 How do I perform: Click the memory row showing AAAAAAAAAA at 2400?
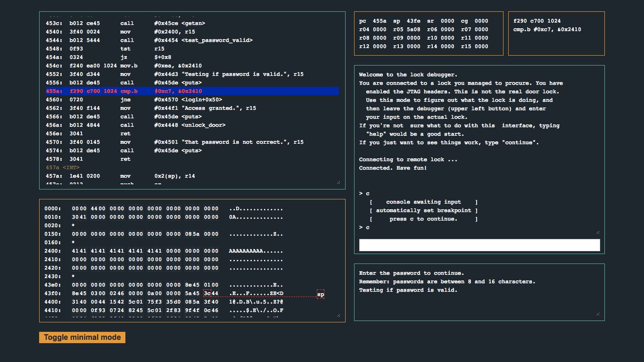point(141,251)
